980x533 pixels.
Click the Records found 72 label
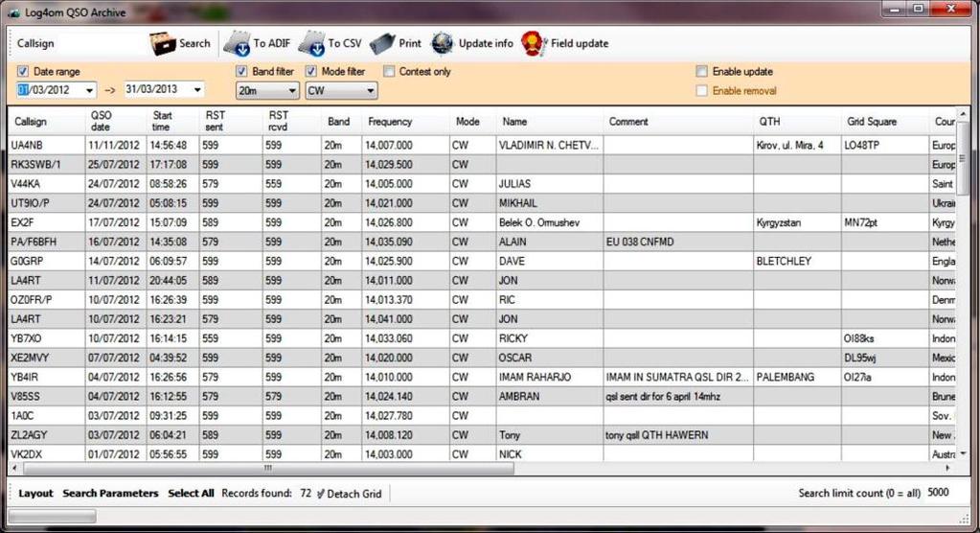pyautogui.click(x=266, y=493)
